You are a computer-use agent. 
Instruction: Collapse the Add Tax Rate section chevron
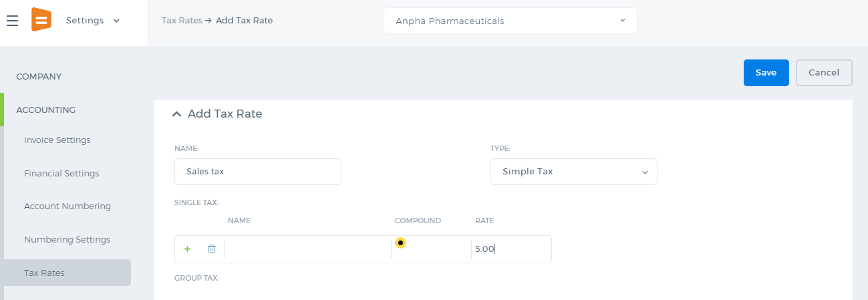click(x=177, y=114)
